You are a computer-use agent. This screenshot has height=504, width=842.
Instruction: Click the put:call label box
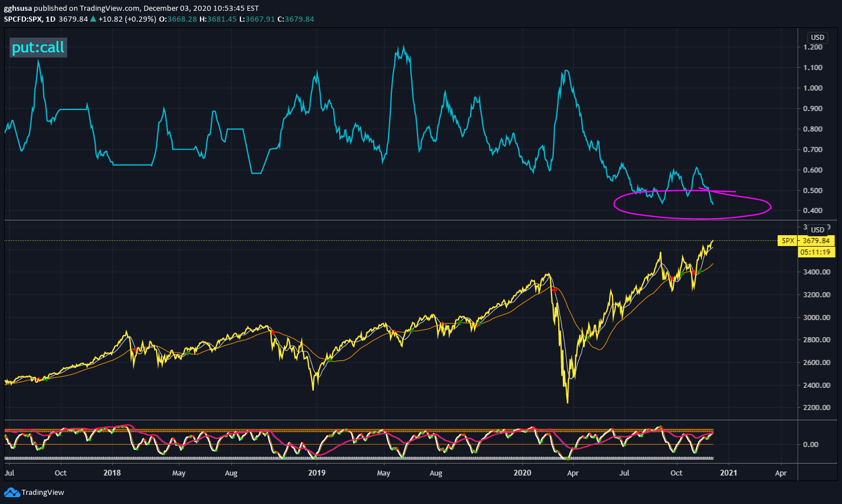coord(38,47)
